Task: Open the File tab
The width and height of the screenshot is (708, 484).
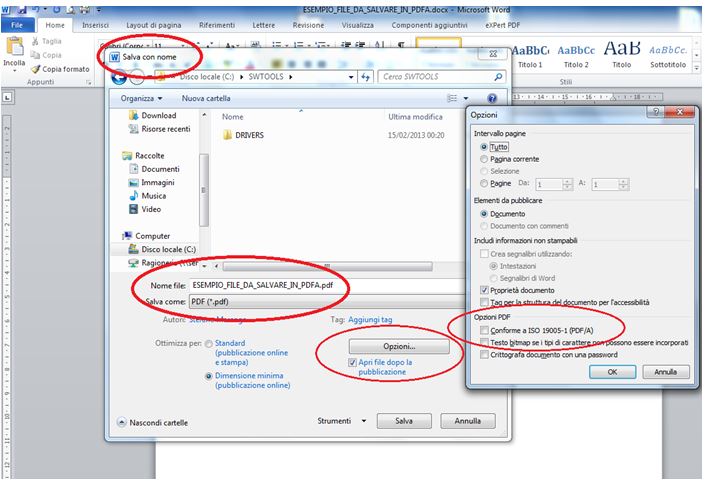Action: click(x=18, y=24)
